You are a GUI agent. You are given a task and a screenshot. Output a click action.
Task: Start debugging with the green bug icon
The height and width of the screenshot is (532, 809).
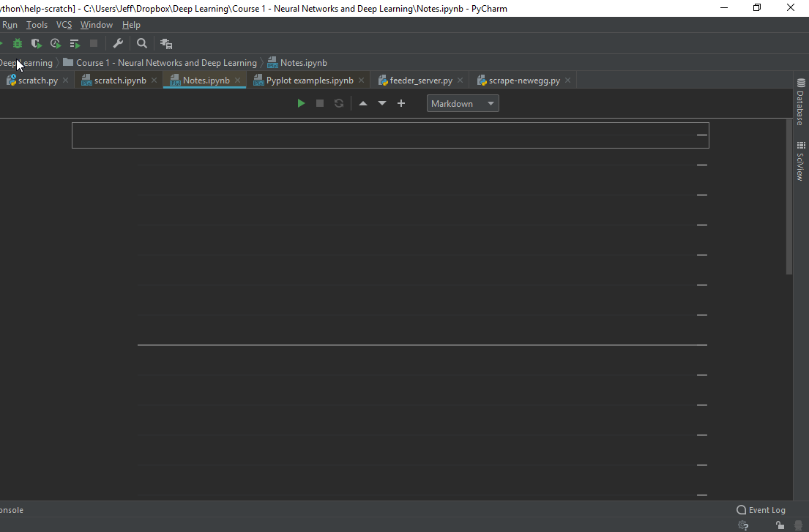tap(18, 44)
